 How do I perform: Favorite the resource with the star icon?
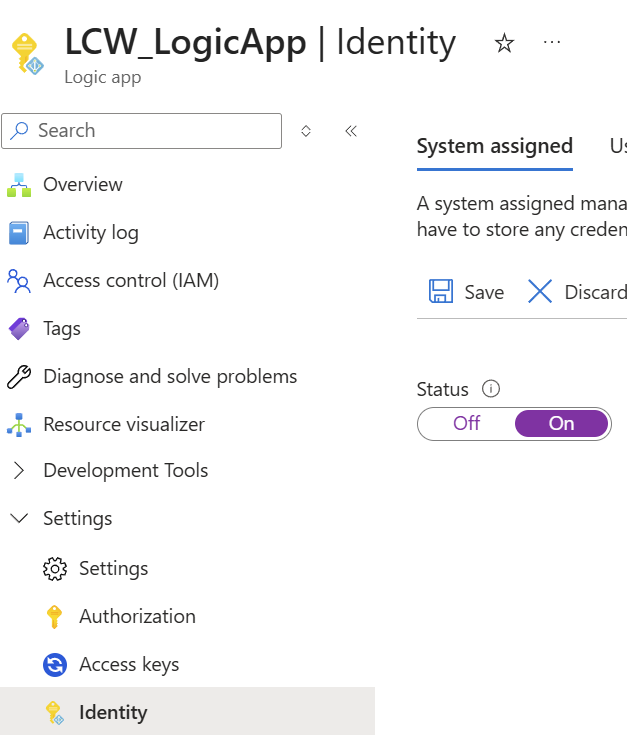[x=504, y=44]
